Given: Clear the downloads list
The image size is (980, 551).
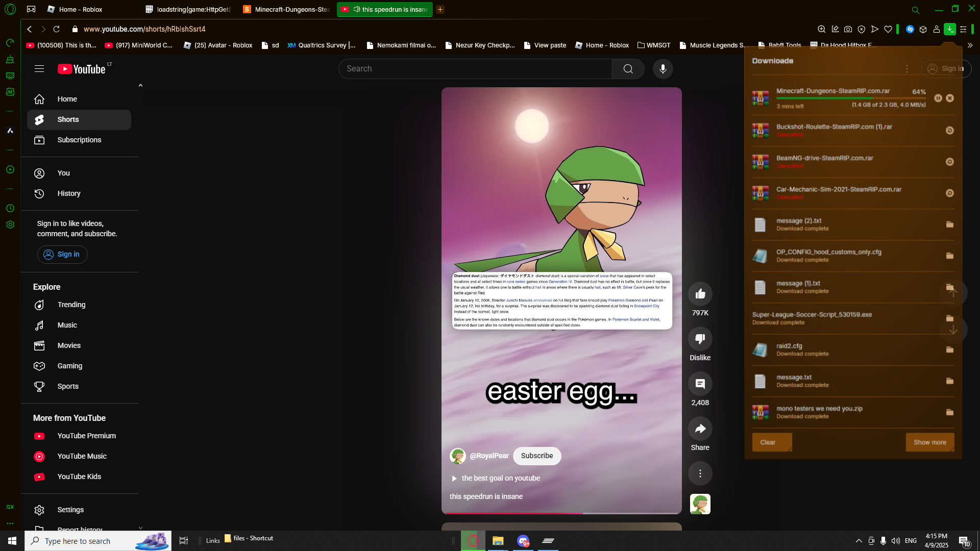Looking at the screenshot, I should [x=772, y=442].
